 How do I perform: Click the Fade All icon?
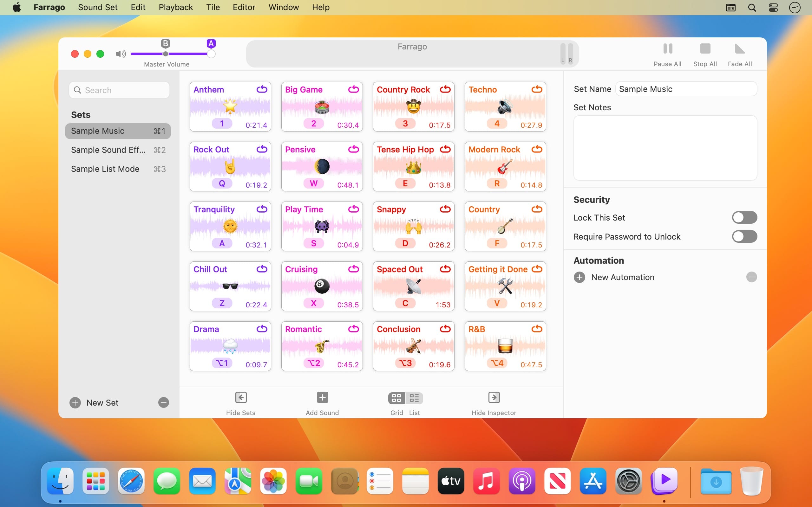740,49
